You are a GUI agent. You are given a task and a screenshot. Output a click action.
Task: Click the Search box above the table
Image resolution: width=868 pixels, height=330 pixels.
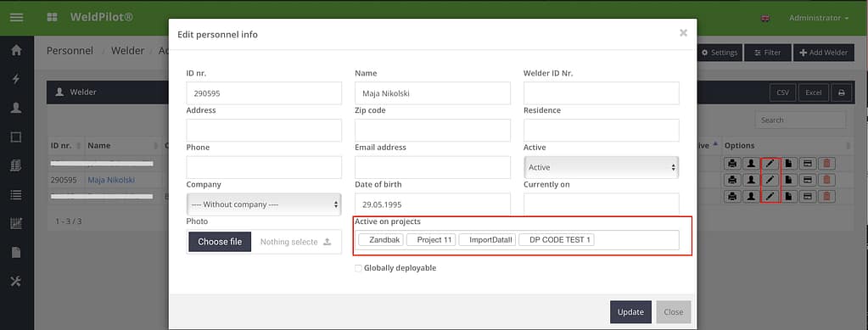pyautogui.click(x=800, y=120)
